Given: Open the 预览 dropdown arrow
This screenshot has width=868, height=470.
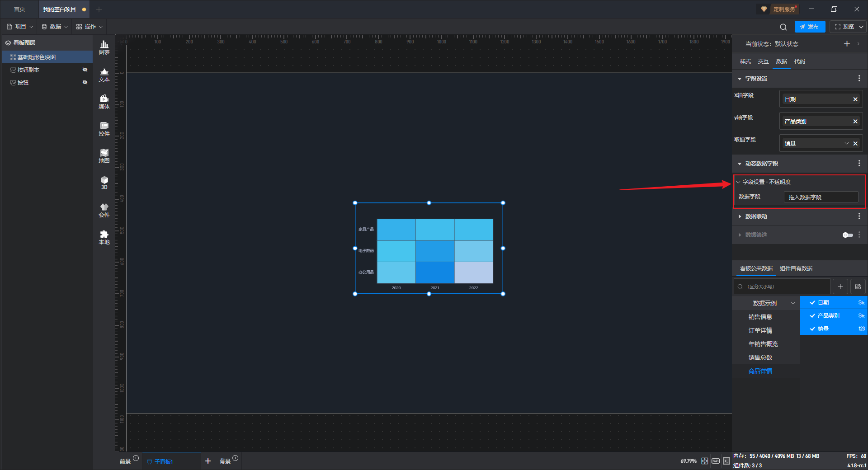Looking at the screenshot, I should [861, 27].
